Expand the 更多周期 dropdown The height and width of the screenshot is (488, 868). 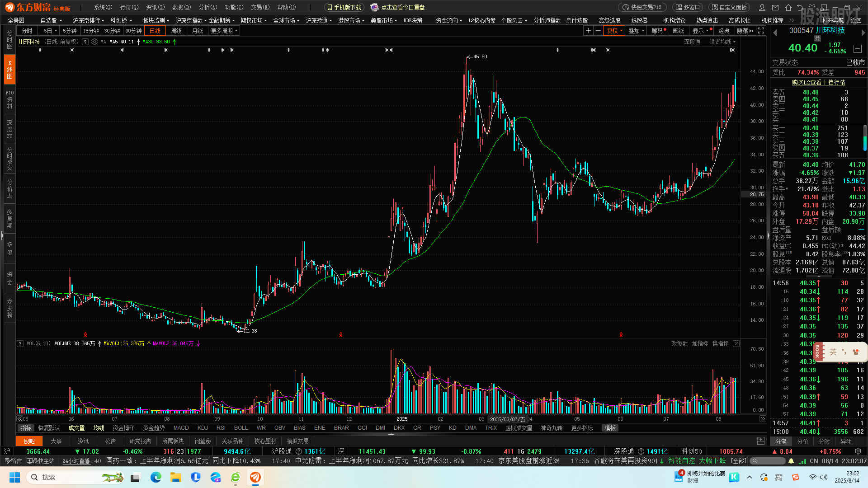point(224,31)
